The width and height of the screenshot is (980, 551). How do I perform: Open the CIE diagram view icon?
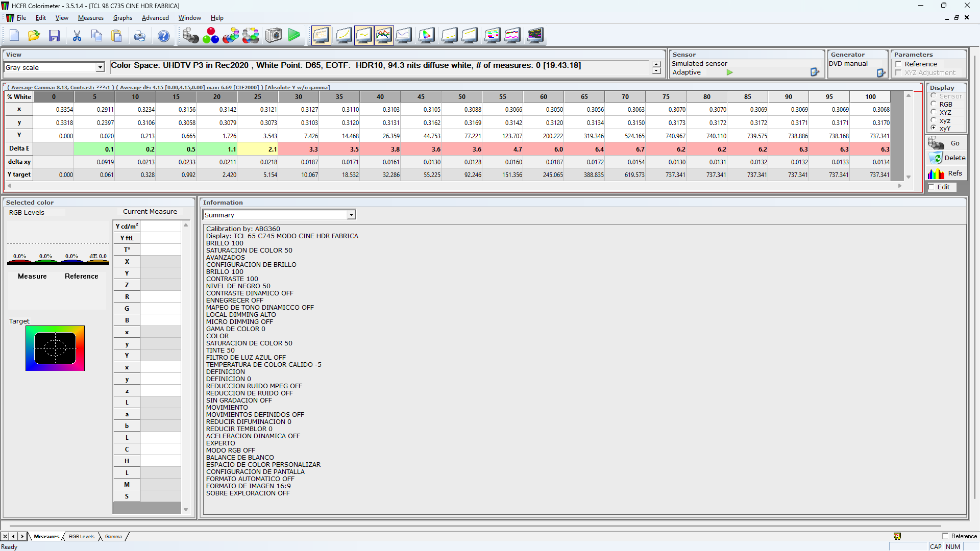(x=427, y=36)
